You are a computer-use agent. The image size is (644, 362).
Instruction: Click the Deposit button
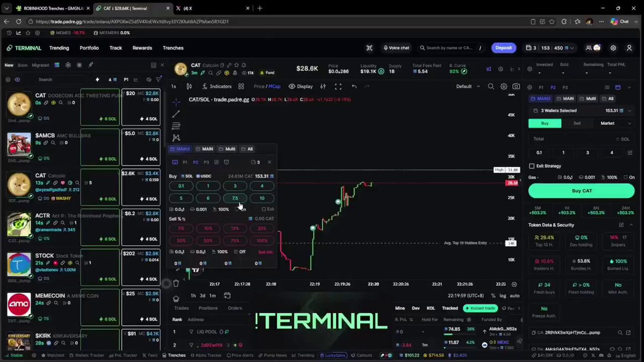pos(503,48)
